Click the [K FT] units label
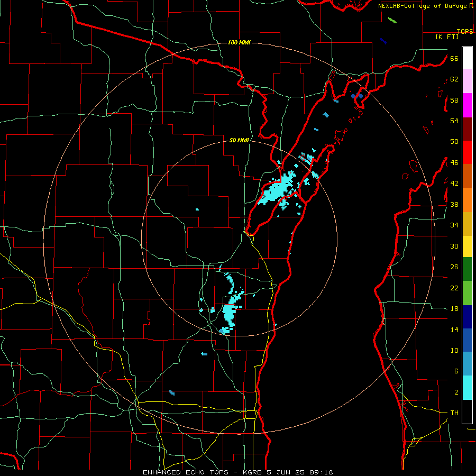This screenshot has height=476, width=476. (x=447, y=37)
